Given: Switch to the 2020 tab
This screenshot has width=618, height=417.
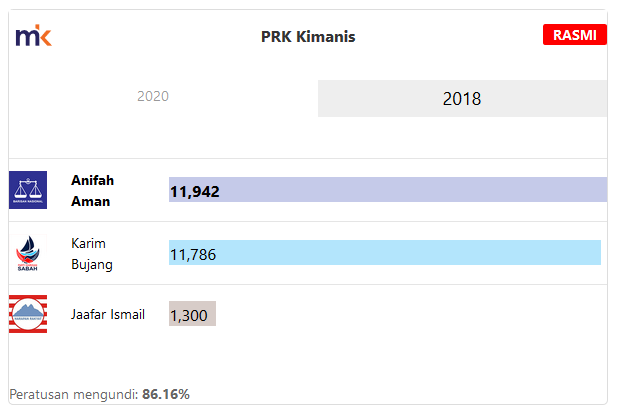Looking at the screenshot, I should tap(153, 97).
